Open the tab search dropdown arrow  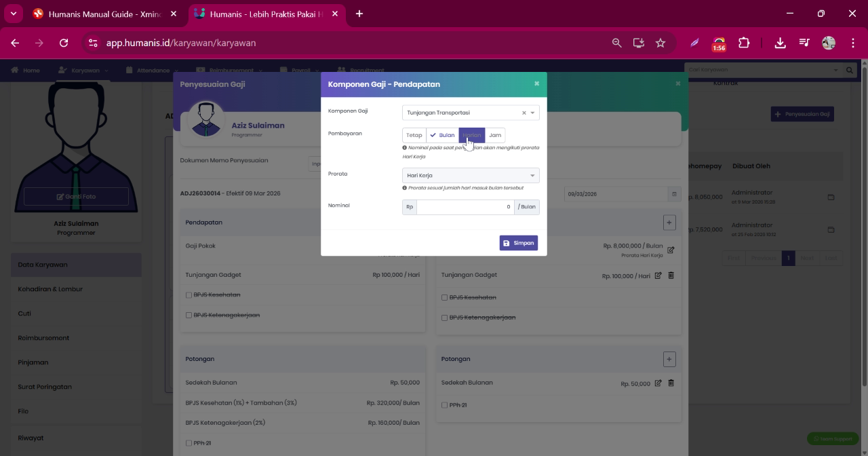click(13, 14)
